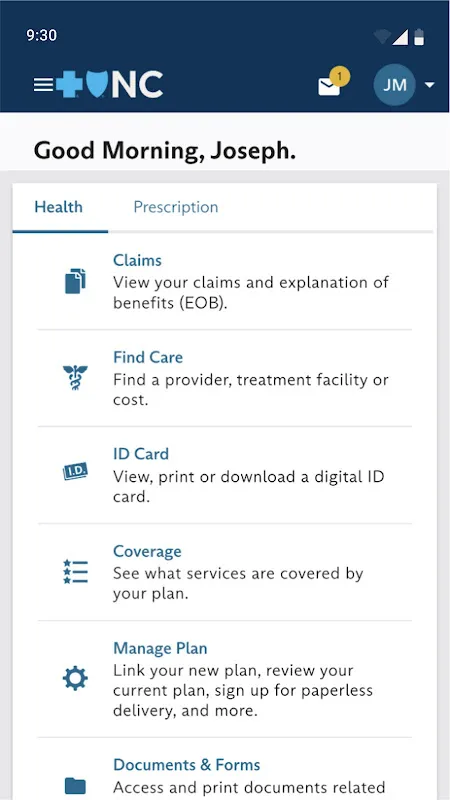Screen dimensions: 450x800
Task: Click the I.D. card icon
Action: (x=76, y=471)
